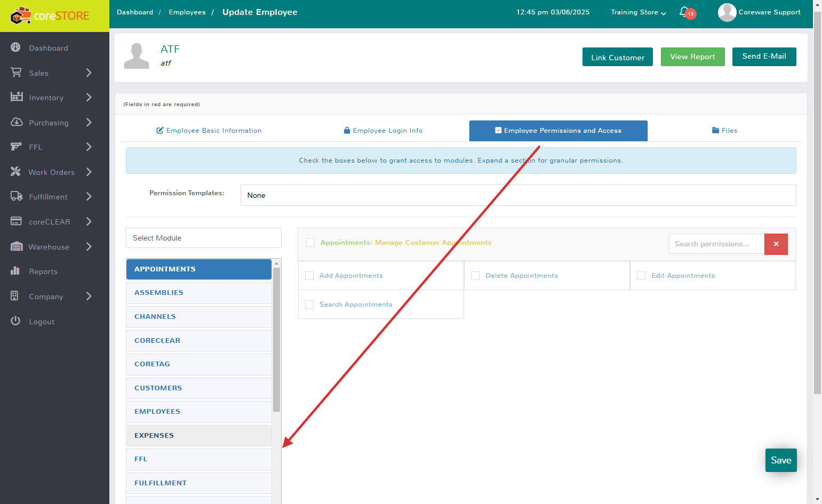Click the page vertical scrollbar
The width and height of the screenshot is (822, 504).
coord(817,203)
